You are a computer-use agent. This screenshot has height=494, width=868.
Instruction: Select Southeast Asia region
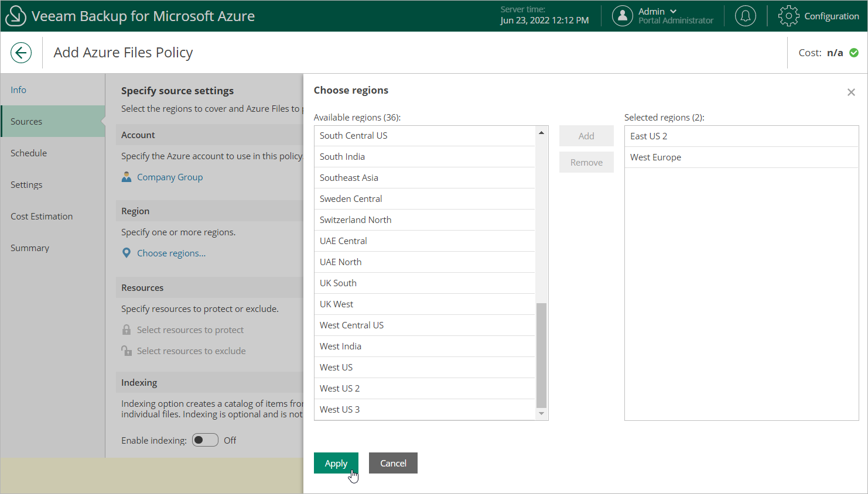coord(425,177)
